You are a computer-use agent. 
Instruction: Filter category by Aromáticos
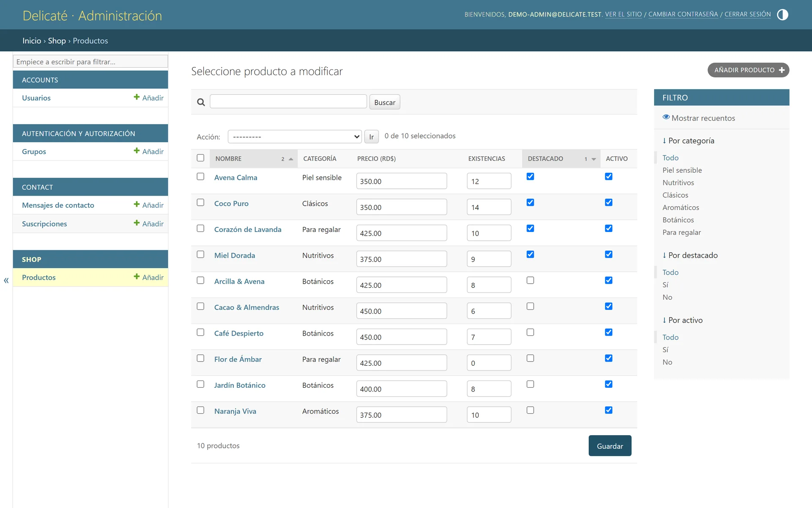pos(680,207)
